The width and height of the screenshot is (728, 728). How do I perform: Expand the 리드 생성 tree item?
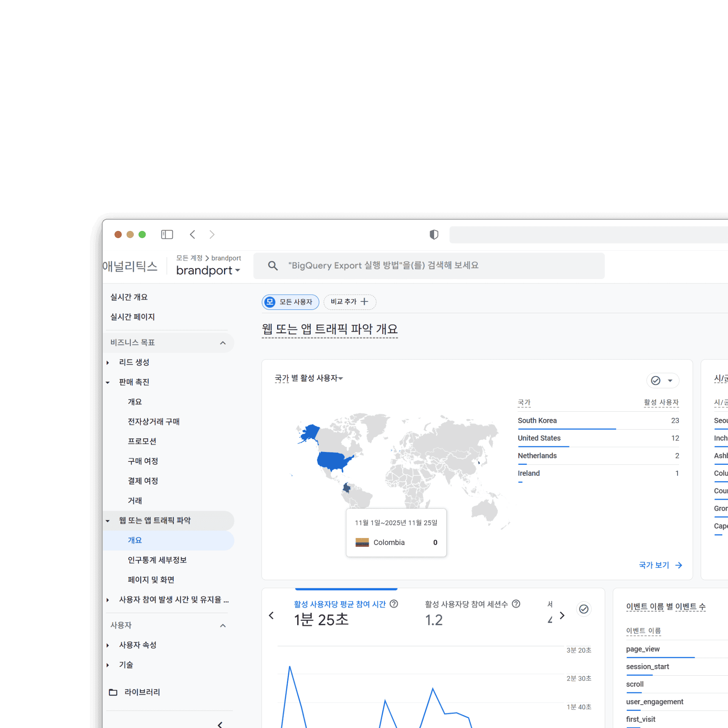point(108,362)
